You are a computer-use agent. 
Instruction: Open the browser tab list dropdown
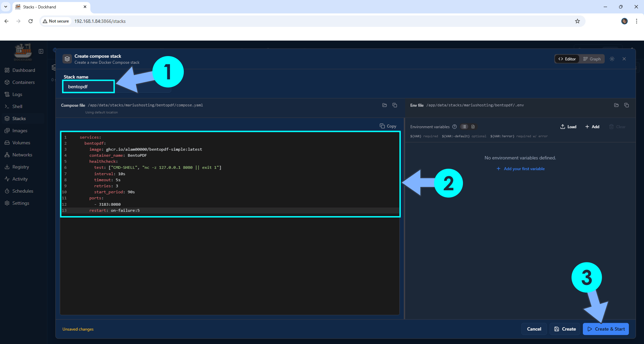(x=6, y=7)
